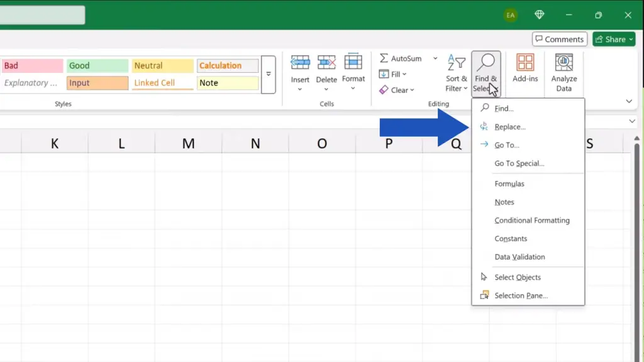
Task: Click the Add-ins icon
Action: click(x=525, y=68)
